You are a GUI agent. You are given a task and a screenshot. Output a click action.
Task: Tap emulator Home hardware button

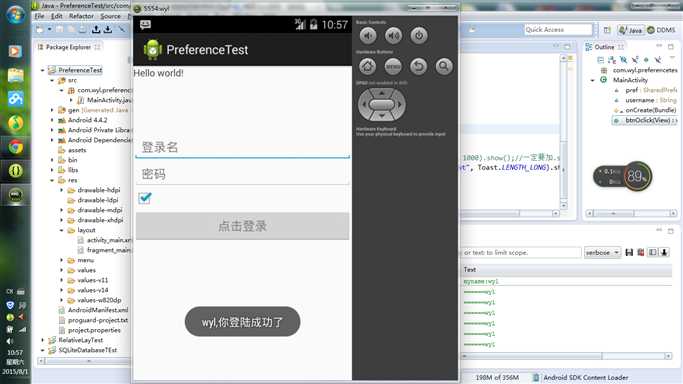tap(368, 67)
